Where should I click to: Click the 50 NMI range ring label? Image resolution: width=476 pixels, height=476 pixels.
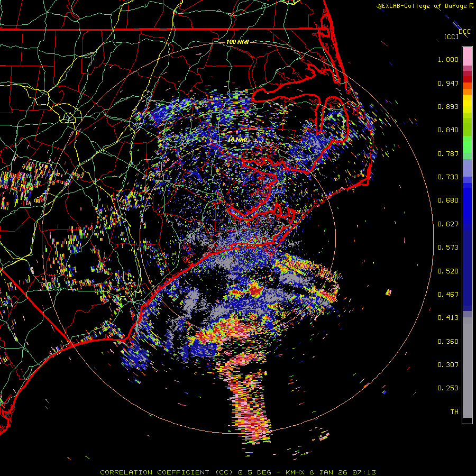click(x=237, y=140)
